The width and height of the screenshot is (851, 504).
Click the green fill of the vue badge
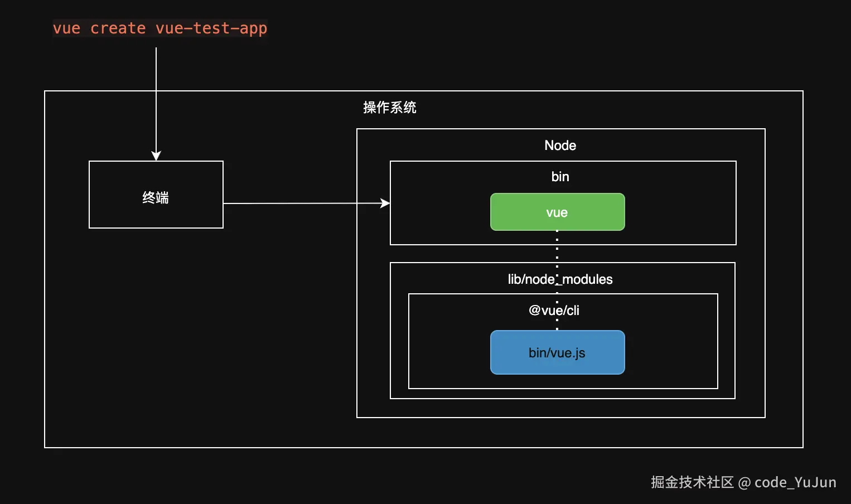(x=557, y=212)
